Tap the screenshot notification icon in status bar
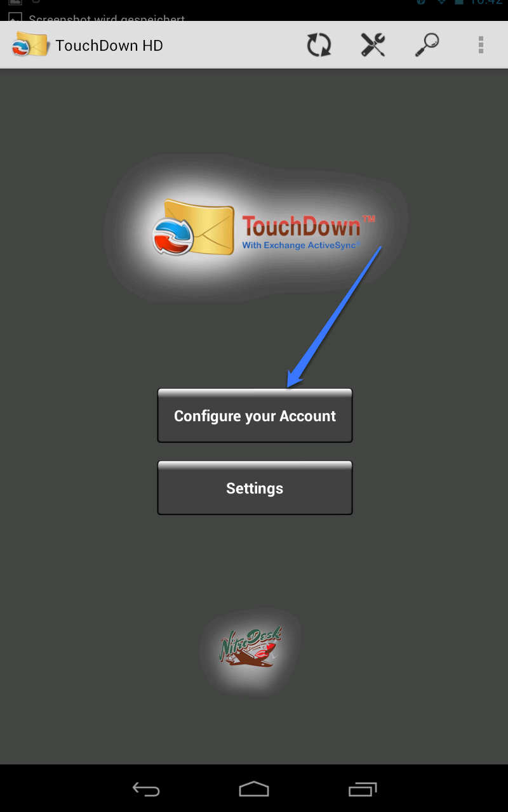Viewport: 508px width, 812px height. pyautogui.click(x=15, y=18)
